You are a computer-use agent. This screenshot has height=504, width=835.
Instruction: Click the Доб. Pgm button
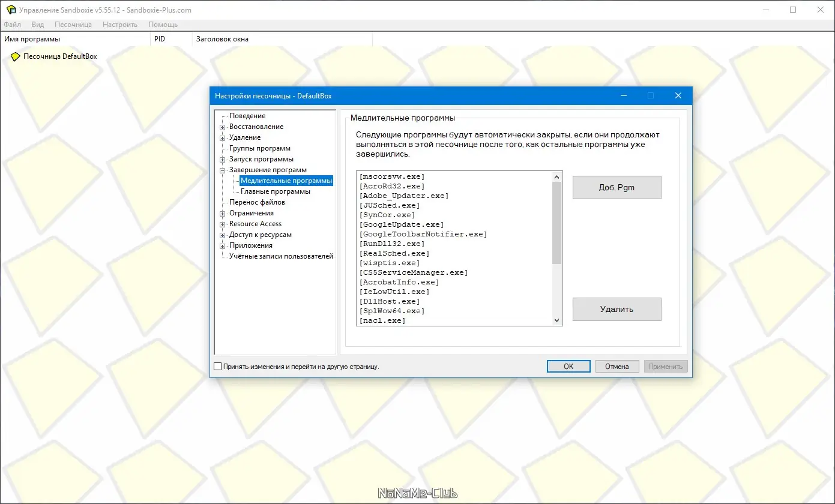click(x=616, y=187)
